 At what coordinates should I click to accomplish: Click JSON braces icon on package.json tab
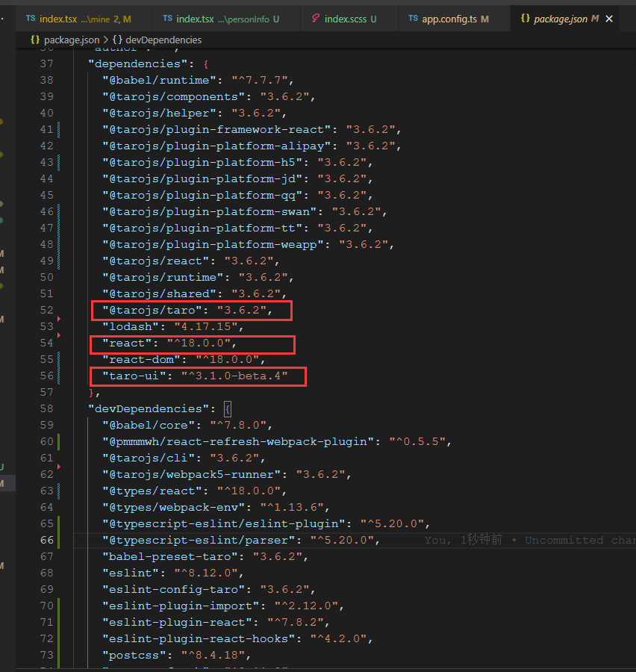pos(525,18)
